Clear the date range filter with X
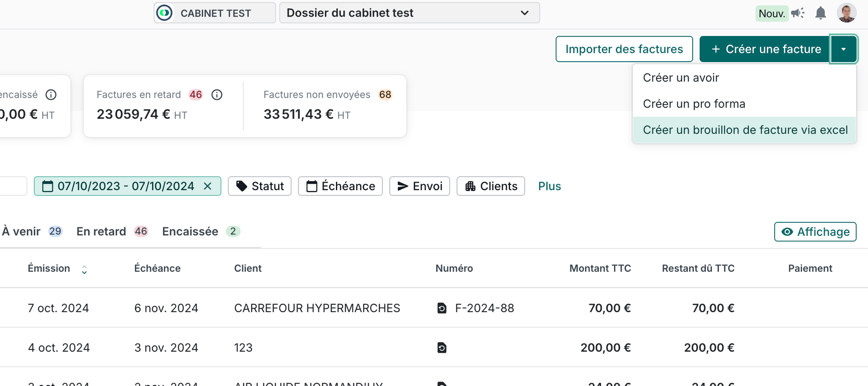 point(208,186)
